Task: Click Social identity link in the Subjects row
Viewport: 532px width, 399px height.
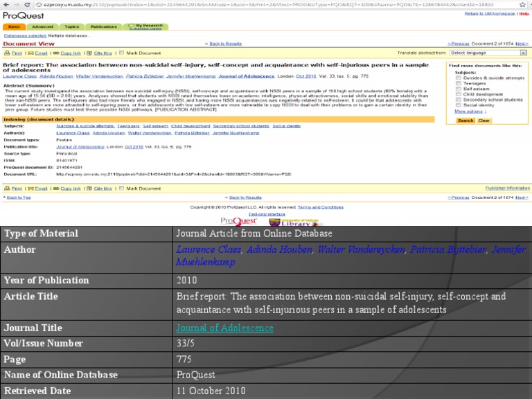Action: (287, 126)
